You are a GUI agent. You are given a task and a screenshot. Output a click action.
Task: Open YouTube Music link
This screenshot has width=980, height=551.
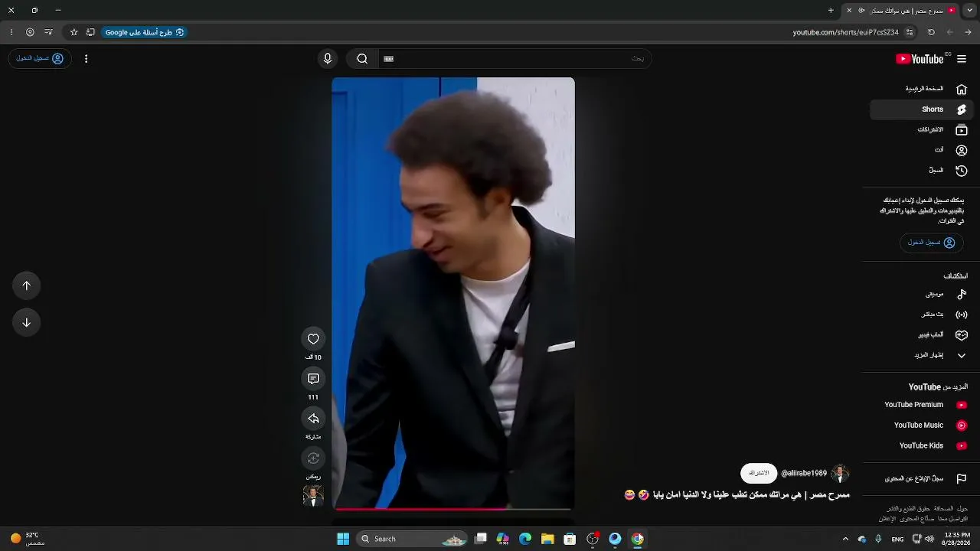pyautogui.click(x=921, y=425)
